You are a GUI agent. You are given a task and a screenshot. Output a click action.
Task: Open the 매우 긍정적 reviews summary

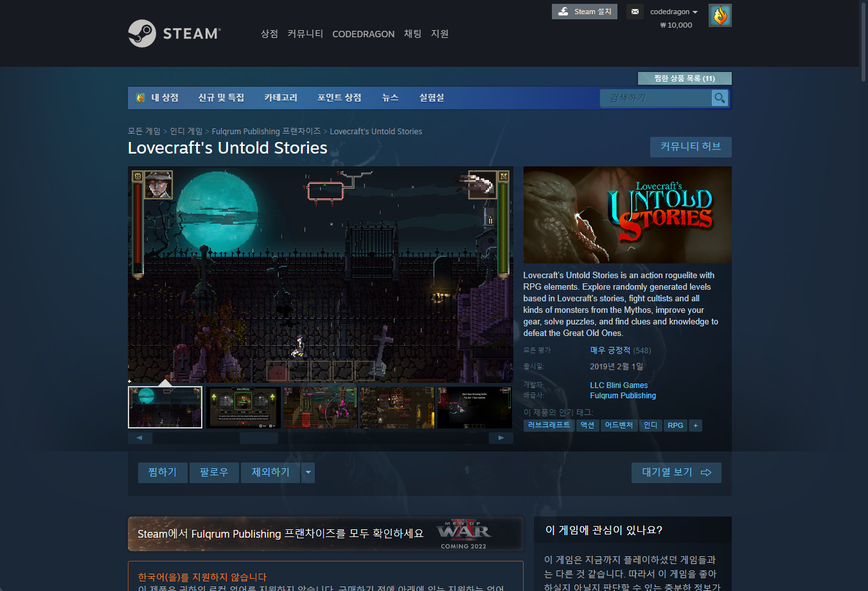click(x=610, y=350)
